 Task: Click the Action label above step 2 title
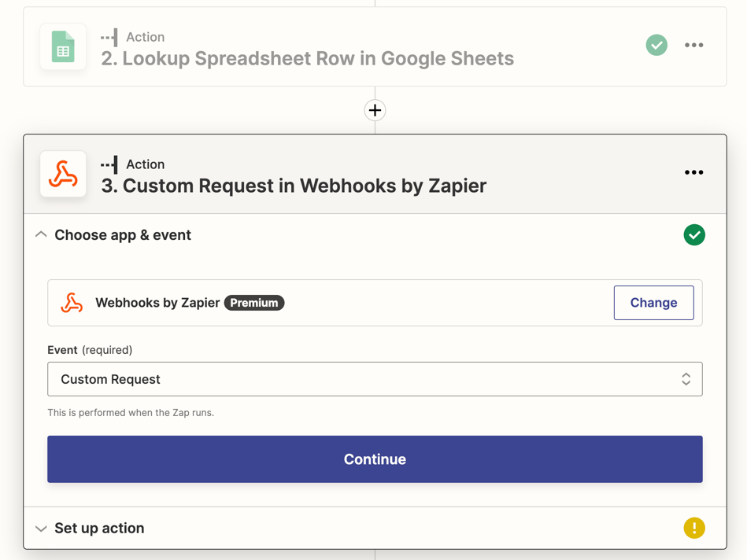(x=146, y=37)
